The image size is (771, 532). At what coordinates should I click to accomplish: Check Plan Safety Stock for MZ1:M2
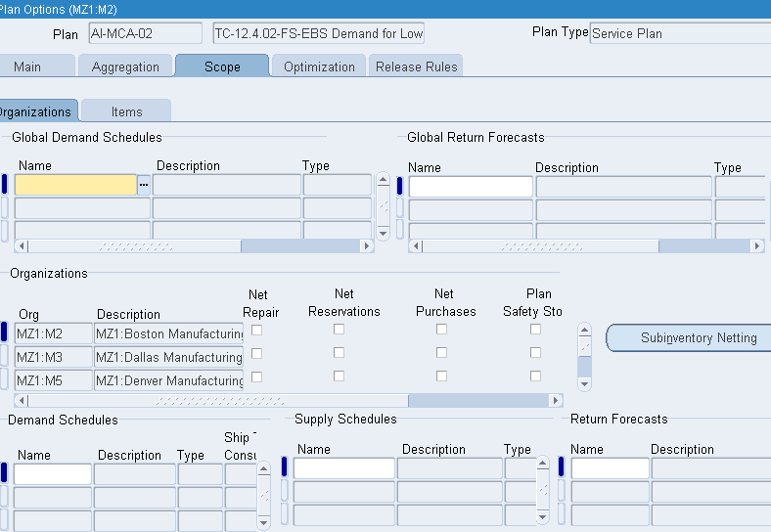[x=535, y=329]
